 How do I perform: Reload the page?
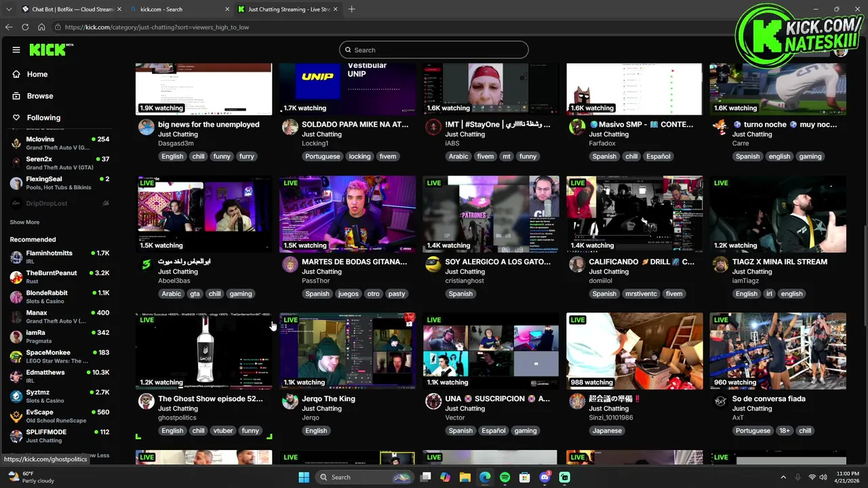[x=25, y=27]
